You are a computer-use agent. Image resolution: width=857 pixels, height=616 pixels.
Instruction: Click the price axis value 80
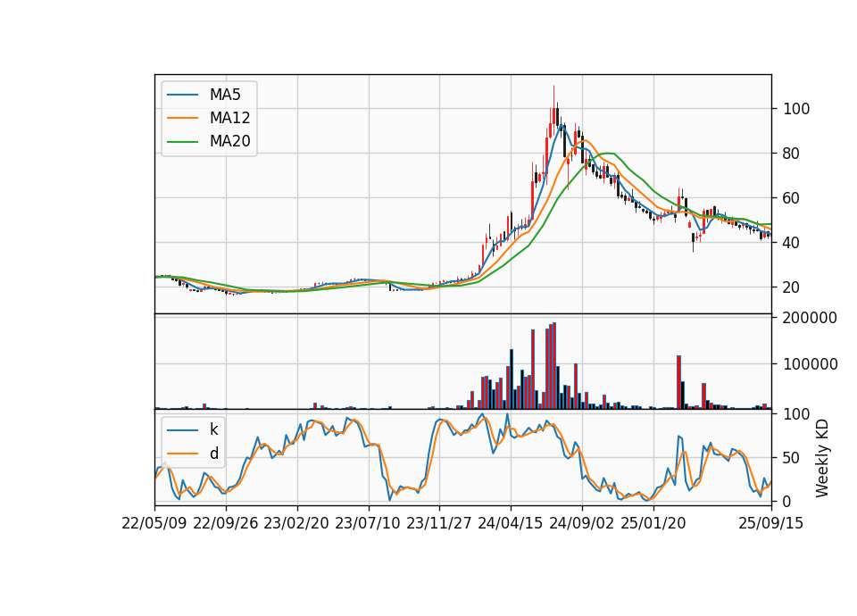792,154
